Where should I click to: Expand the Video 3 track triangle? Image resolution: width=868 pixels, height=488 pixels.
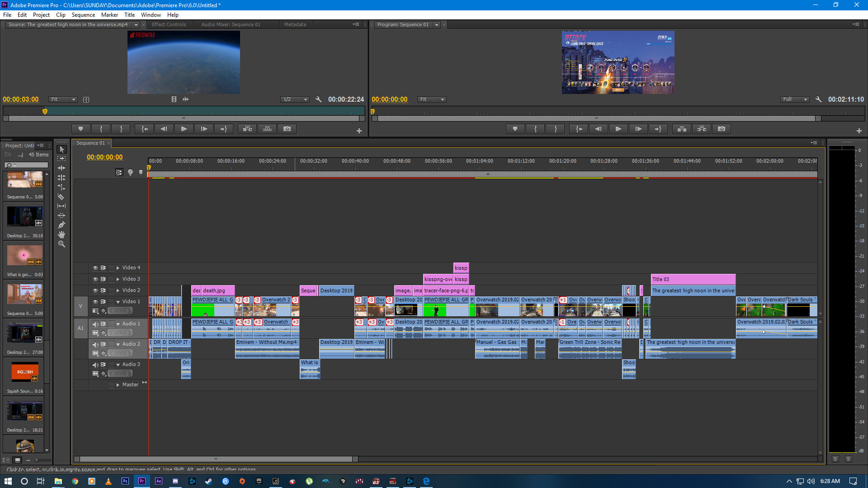[118, 279]
